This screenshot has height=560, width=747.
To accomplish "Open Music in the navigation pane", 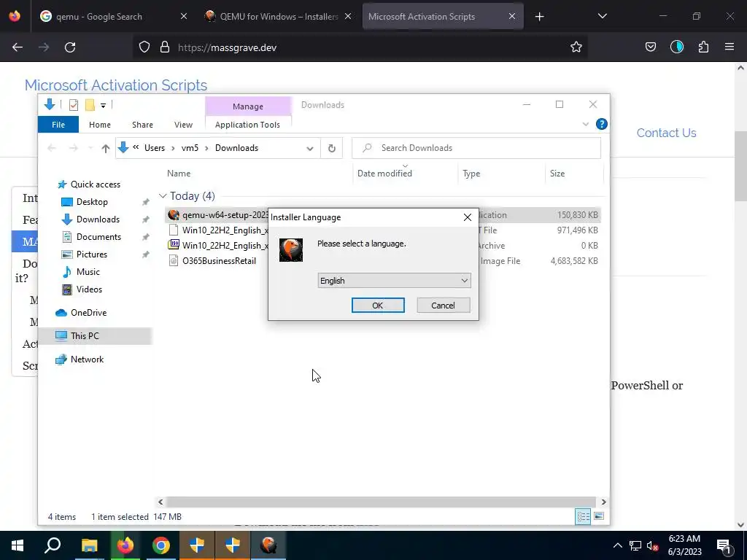I will (88, 272).
